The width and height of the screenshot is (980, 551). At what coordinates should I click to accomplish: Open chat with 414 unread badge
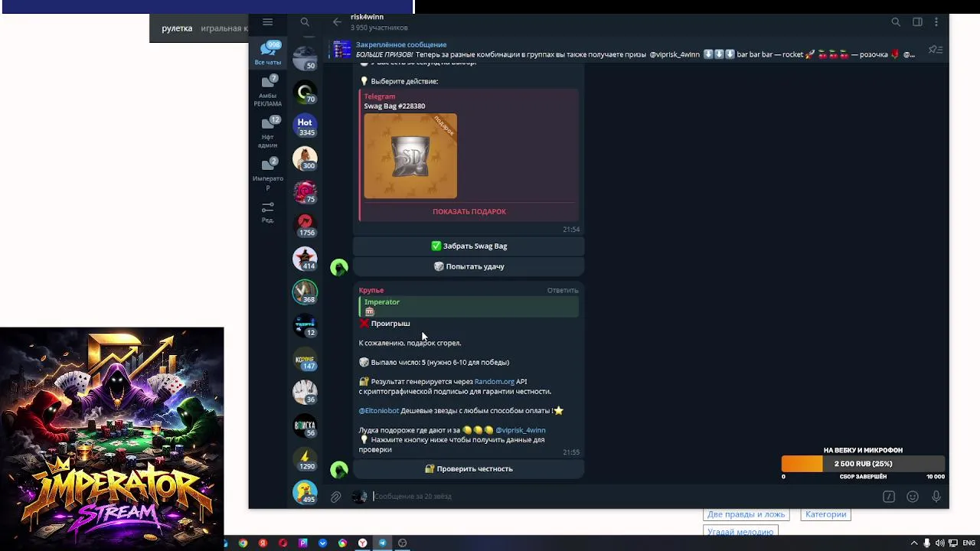pos(305,259)
